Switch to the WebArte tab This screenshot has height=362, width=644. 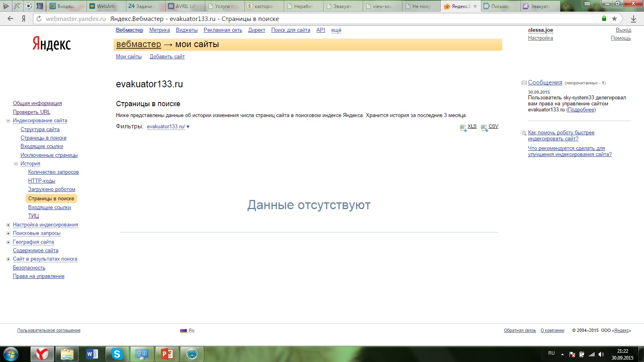[x=106, y=6]
